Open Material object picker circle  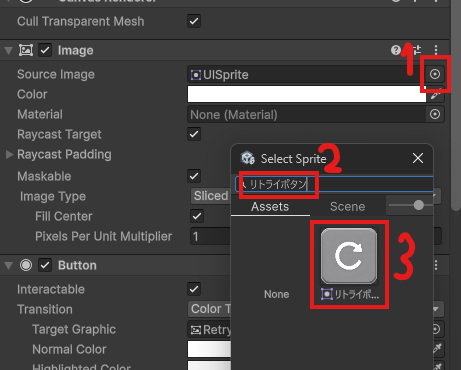pos(435,114)
